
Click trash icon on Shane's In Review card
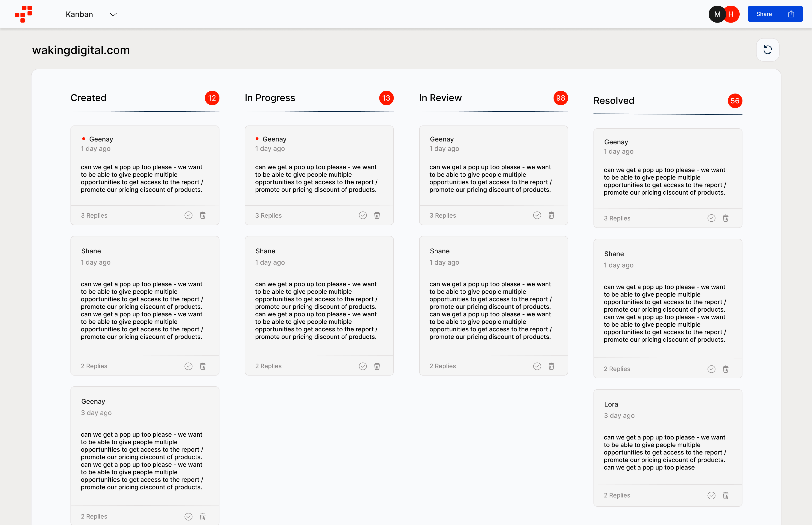[x=551, y=366]
